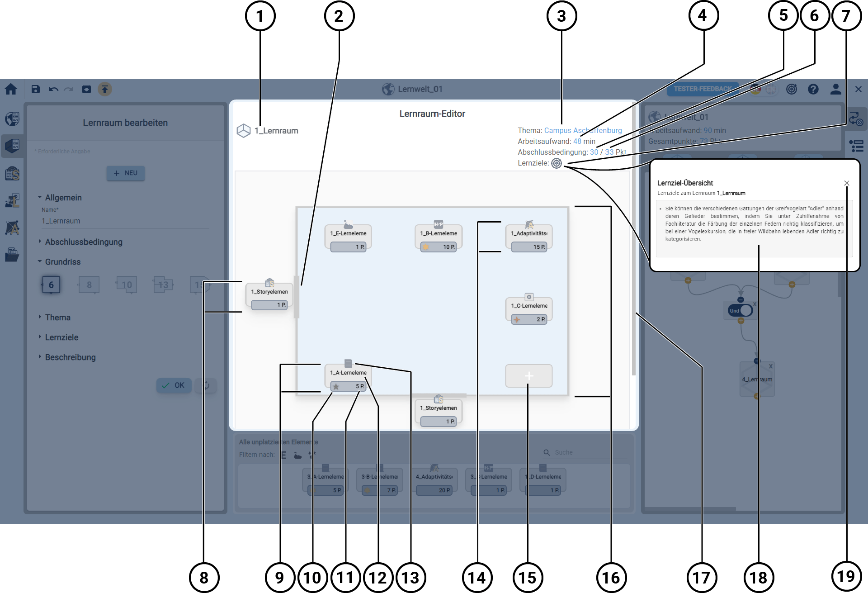Click the x delete mark on 4_Lernraum node
Screen dimensions: 868x593
coord(771,366)
